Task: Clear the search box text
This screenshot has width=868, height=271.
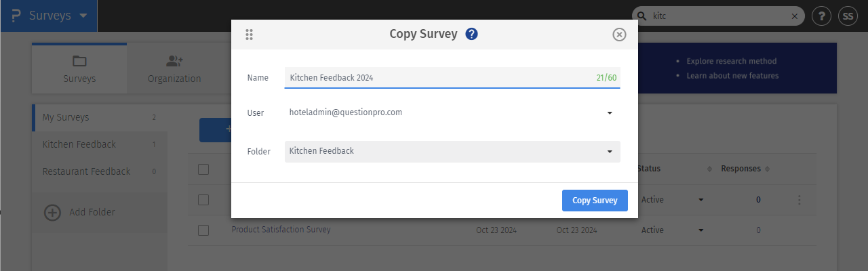Action: 794,16
